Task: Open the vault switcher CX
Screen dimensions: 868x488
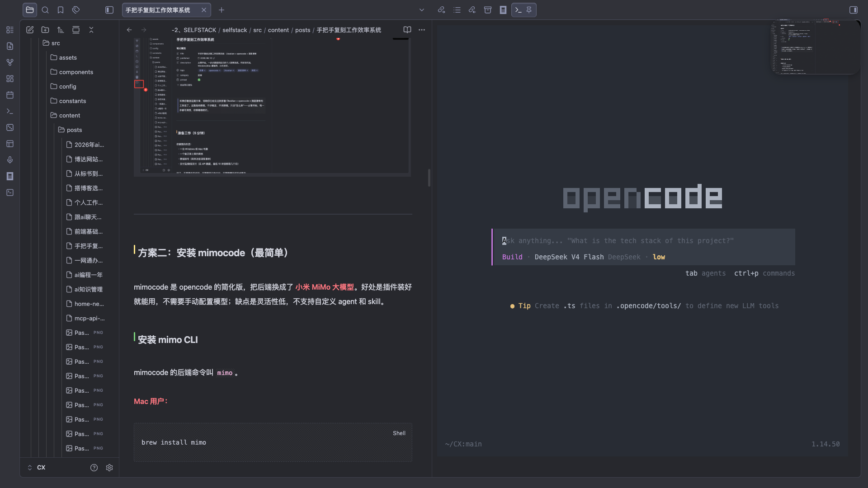Action: (37, 467)
